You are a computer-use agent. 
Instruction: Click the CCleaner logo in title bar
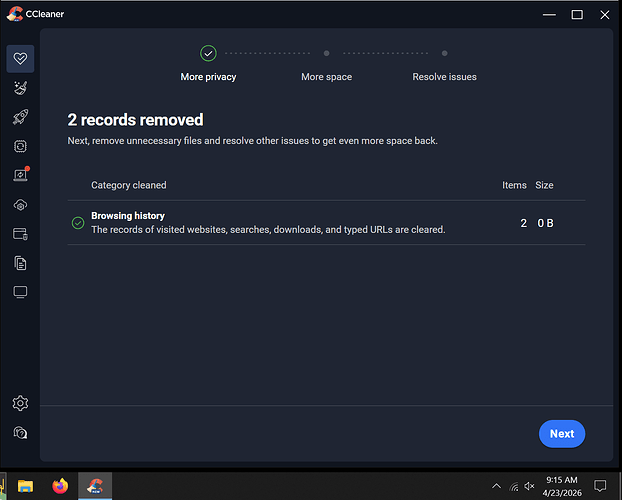(15, 14)
